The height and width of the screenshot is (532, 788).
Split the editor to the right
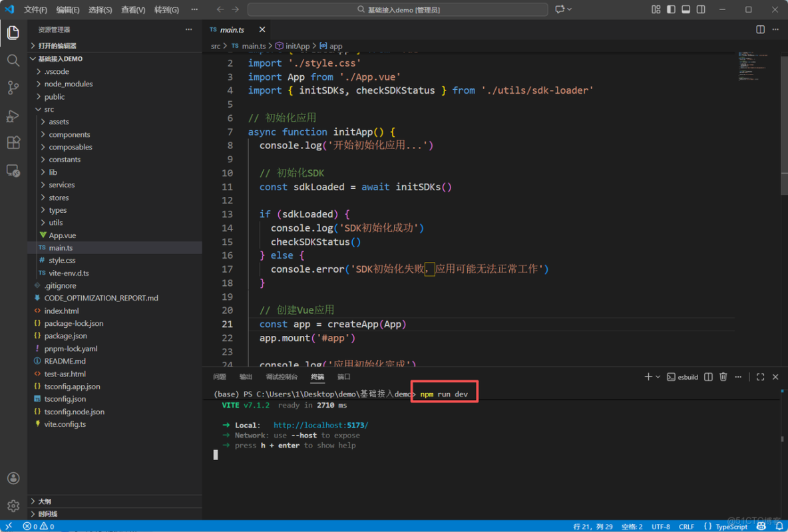[760, 29]
